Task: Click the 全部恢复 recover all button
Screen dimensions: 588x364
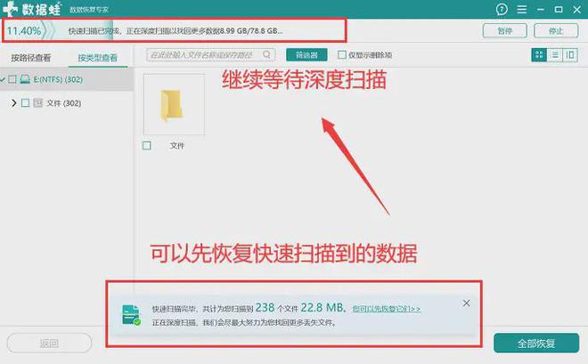Action: click(536, 343)
